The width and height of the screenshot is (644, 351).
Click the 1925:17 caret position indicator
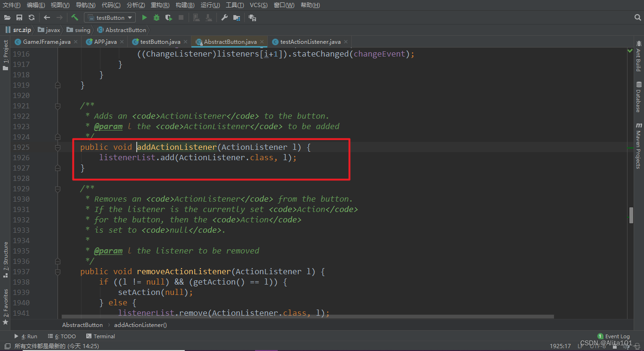coord(560,346)
